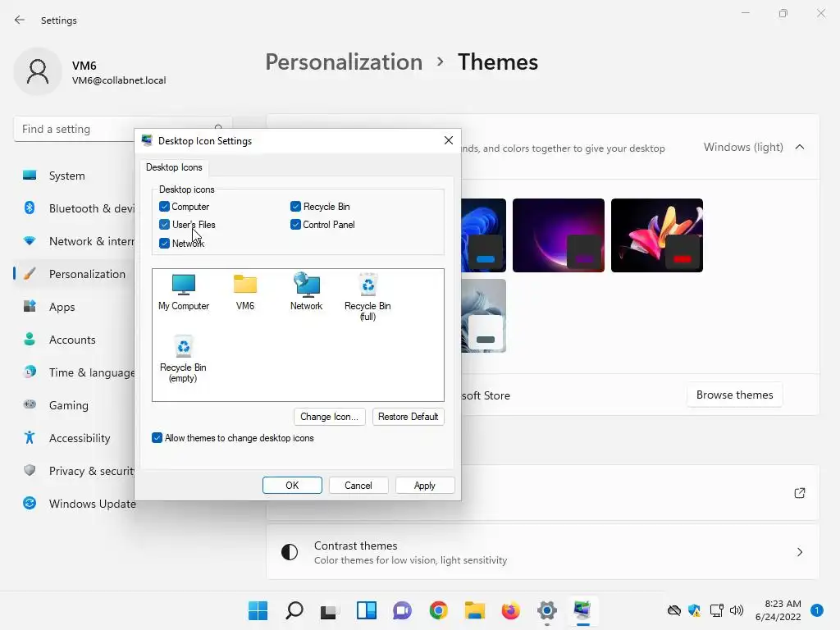Image resolution: width=840 pixels, height=630 pixels.
Task: Uncheck the User's Files checkbox
Action: pyautogui.click(x=164, y=225)
